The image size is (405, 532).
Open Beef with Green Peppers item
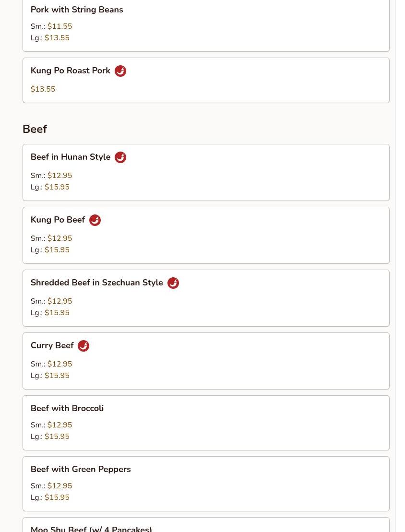[x=81, y=469]
